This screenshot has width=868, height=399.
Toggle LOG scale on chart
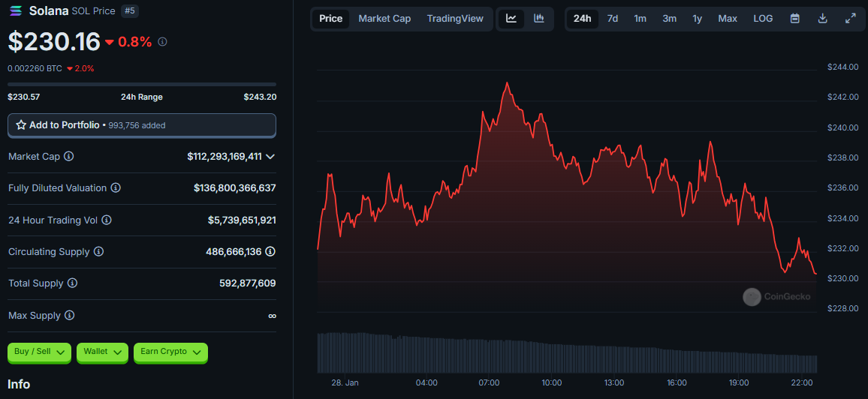tap(763, 18)
